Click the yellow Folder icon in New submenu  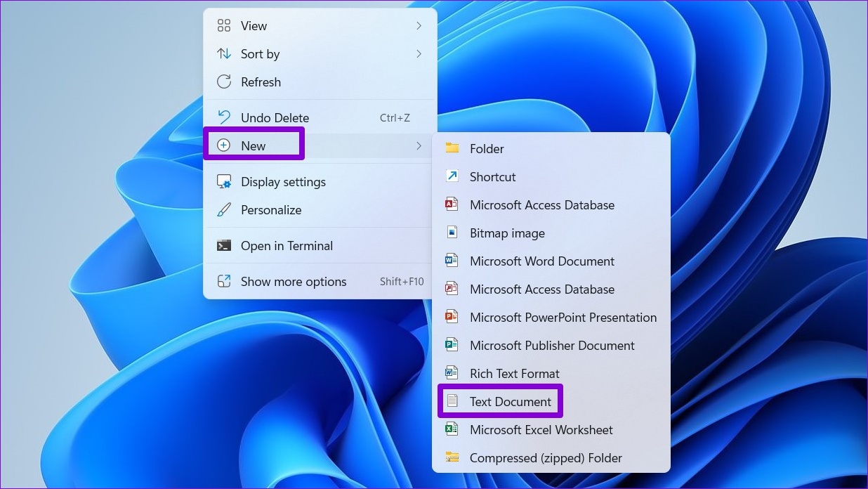pyautogui.click(x=452, y=148)
